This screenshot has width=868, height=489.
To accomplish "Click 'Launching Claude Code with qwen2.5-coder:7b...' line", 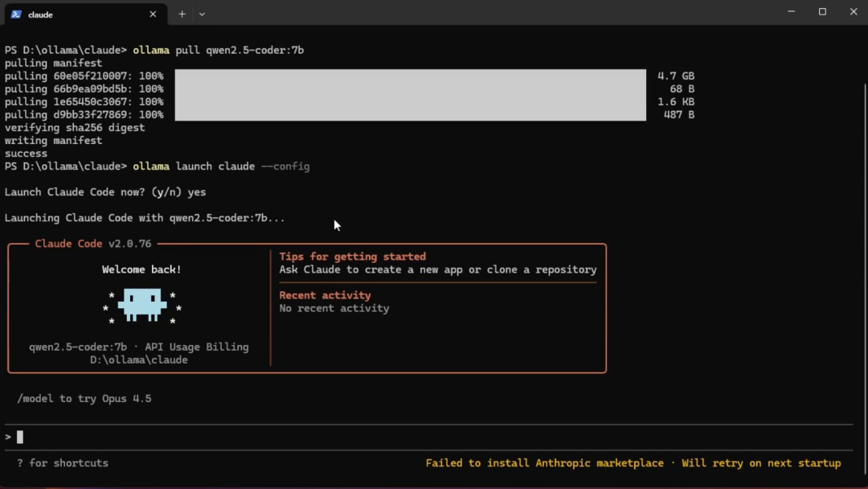I will click(x=145, y=218).
